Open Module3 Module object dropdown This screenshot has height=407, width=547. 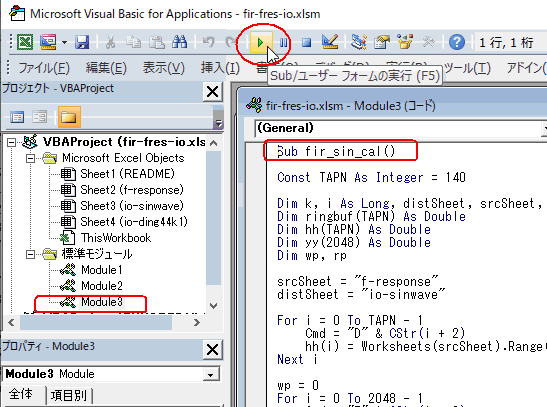[x=211, y=375]
